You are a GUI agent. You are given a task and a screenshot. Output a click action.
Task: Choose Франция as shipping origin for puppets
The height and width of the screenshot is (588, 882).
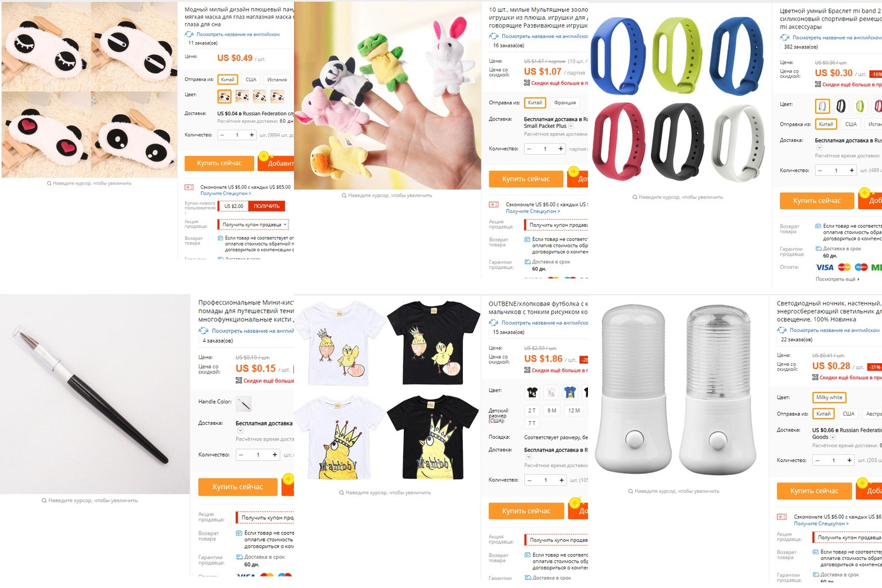[565, 103]
